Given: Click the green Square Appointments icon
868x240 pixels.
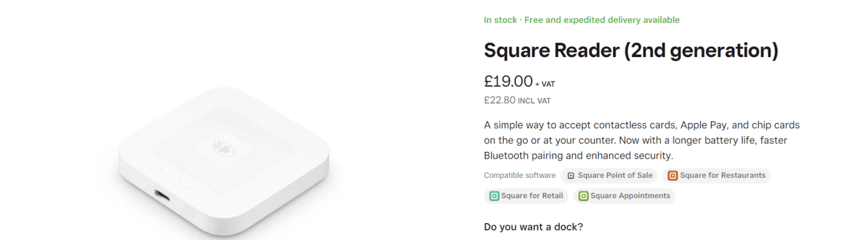Looking at the screenshot, I should click(583, 196).
